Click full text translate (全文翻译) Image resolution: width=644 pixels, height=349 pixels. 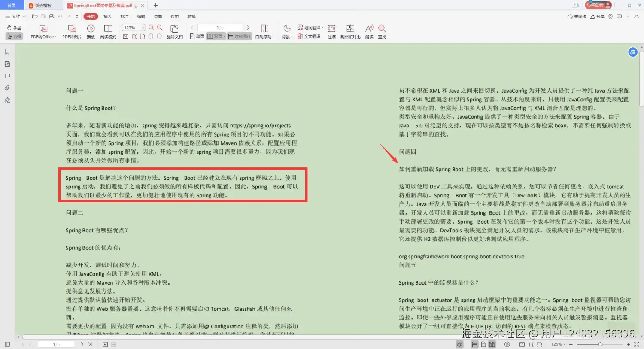click(309, 36)
